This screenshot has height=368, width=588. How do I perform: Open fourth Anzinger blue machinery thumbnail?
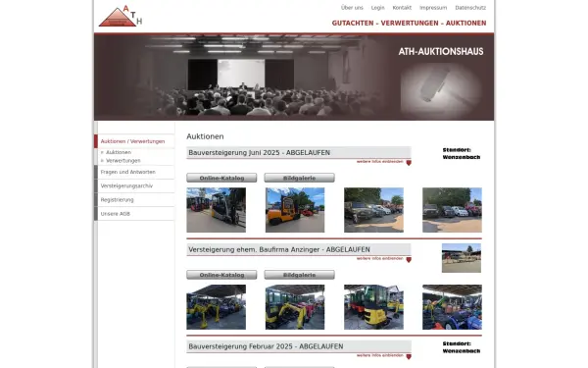(x=452, y=307)
